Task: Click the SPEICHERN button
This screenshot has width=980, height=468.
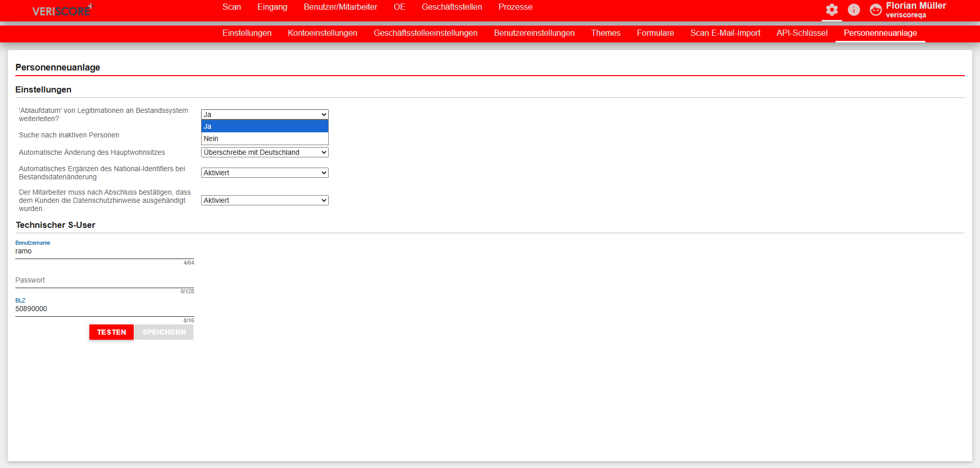Action: click(164, 332)
